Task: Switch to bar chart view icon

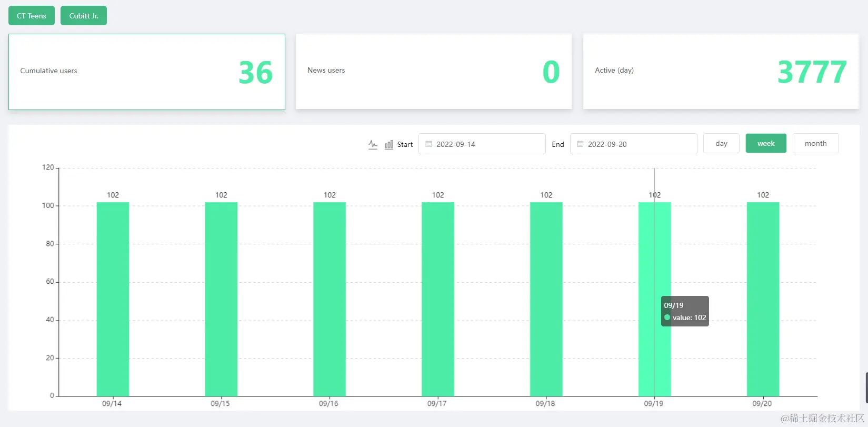Action: click(388, 144)
